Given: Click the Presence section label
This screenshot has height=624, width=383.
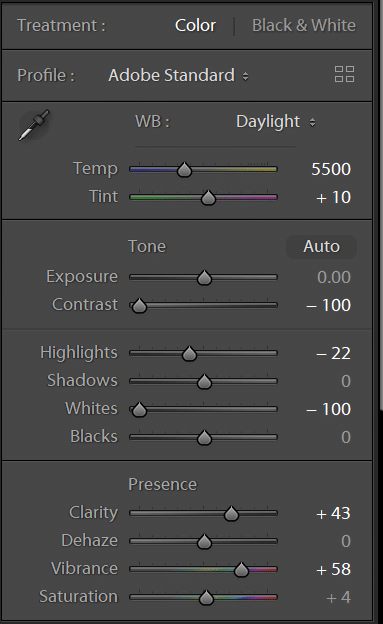Looking at the screenshot, I should [162, 484].
